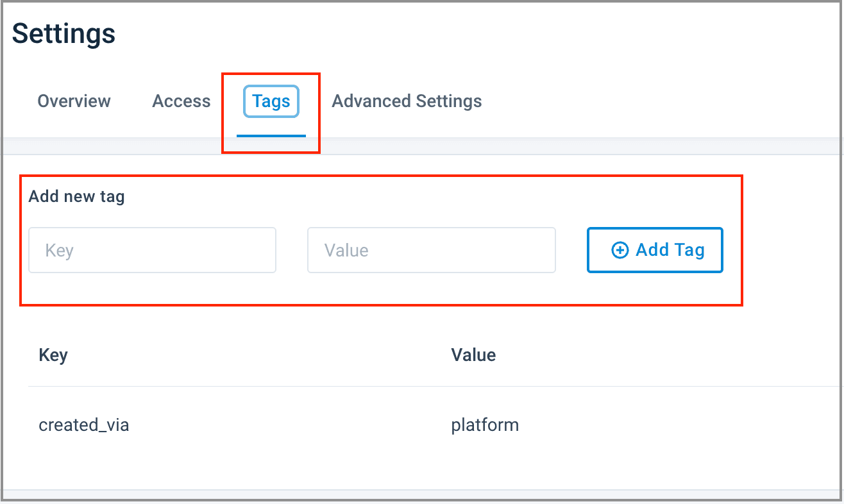Click the blue underline beneath Tags tab
Image resolution: width=844 pixels, height=504 pixels.
coord(271,136)
